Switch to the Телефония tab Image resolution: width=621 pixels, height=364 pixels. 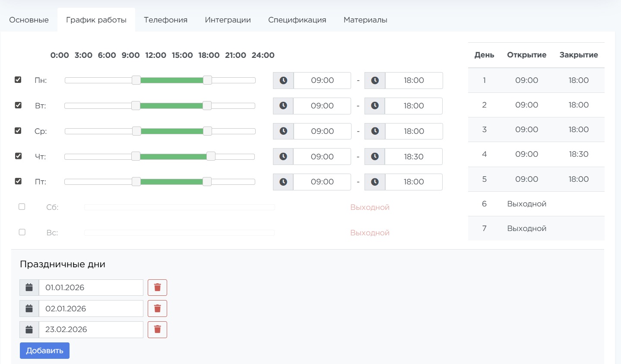click(x=165, y=20)
